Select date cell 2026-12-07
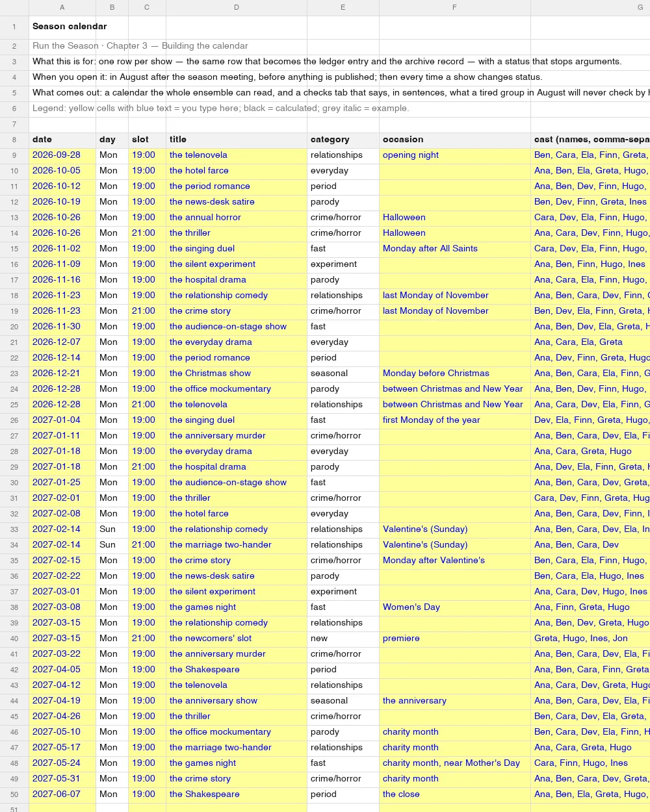This screenshot has width=650, height=812. coord(62,342)
